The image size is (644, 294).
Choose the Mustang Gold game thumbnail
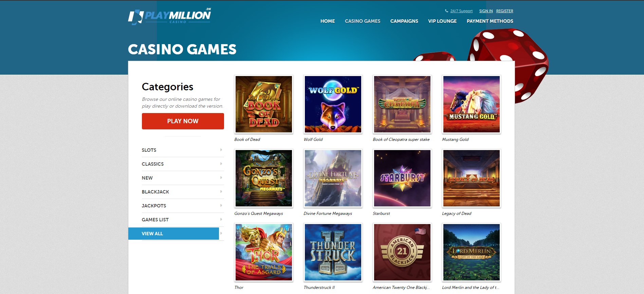(472, 104)
